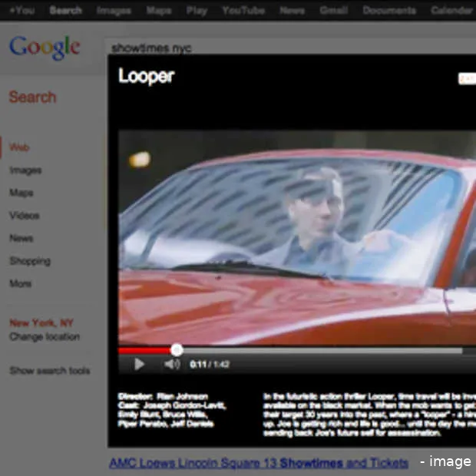This screenshot has width=476, height=476.
Task: Click the Looper title in the overlay
Action: 147,76
